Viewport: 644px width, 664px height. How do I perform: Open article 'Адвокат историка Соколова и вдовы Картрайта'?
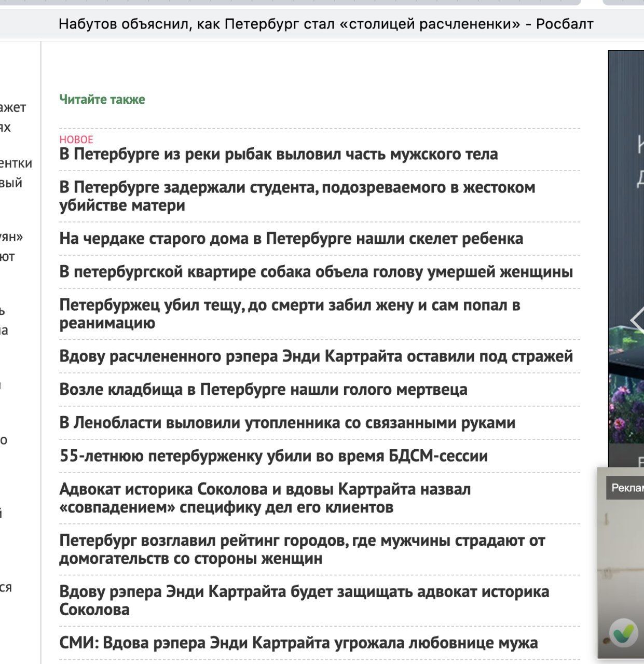pyautogui.click(x=265, y=498)
